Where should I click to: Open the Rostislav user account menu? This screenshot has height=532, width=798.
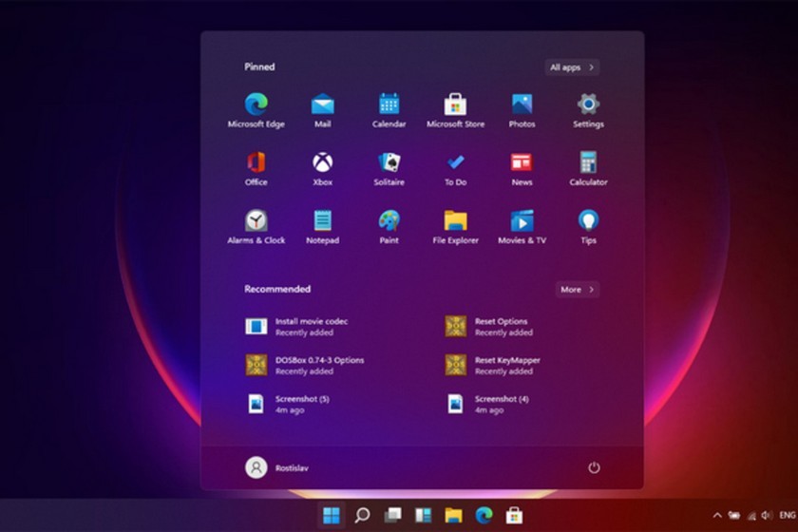pos(277,467)
